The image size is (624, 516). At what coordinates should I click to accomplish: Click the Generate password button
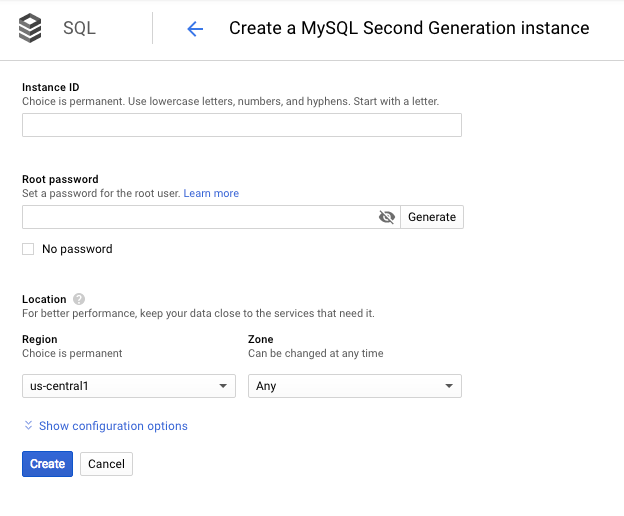[x=432, y=217]
